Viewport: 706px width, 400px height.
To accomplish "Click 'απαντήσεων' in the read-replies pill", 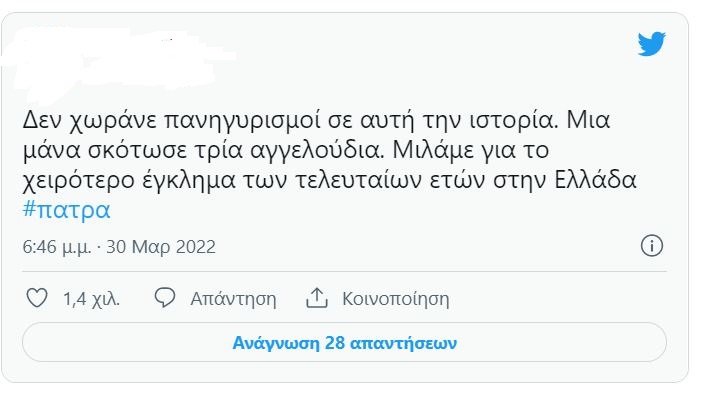I will coord(403,344).
